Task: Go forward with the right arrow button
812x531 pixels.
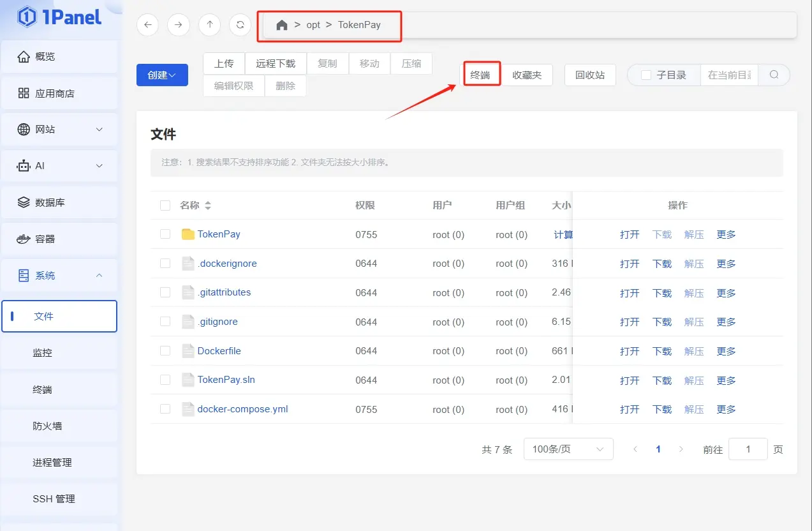Action: [x=178, y=25]
